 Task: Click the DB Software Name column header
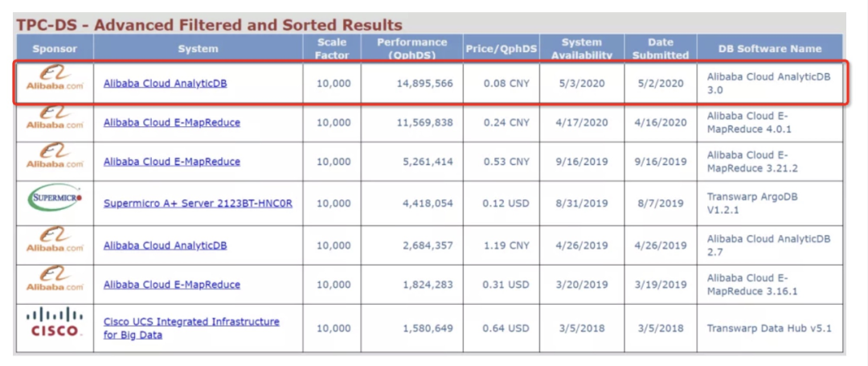[769, 48]
